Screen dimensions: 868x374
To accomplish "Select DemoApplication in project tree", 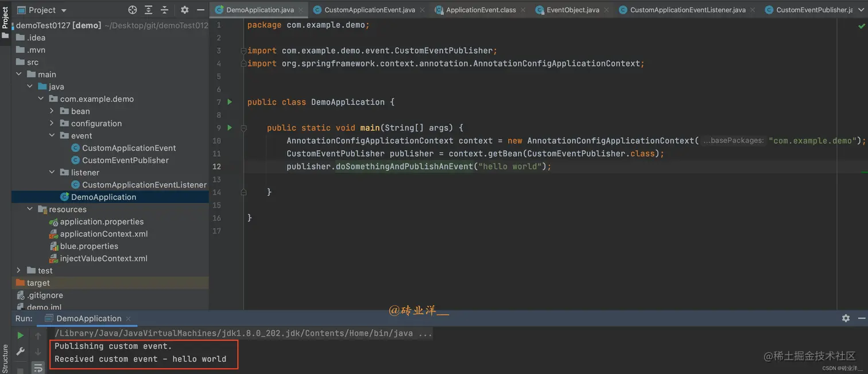I will (x=110, y=197).
